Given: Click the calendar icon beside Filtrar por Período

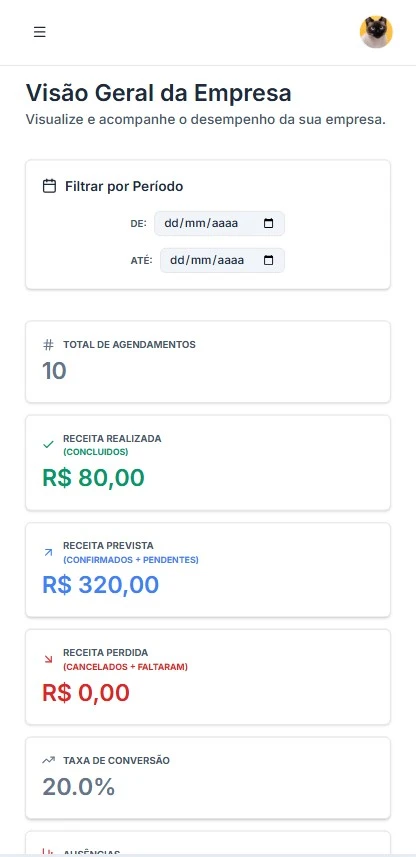Looking at the screenshot, I should point(49,186).
